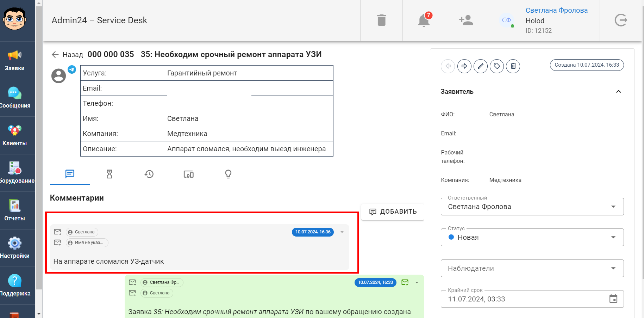The image size is (644, 318).
Task: Switch to the hourglass time-tracking tab
Action: pos(110,174)
